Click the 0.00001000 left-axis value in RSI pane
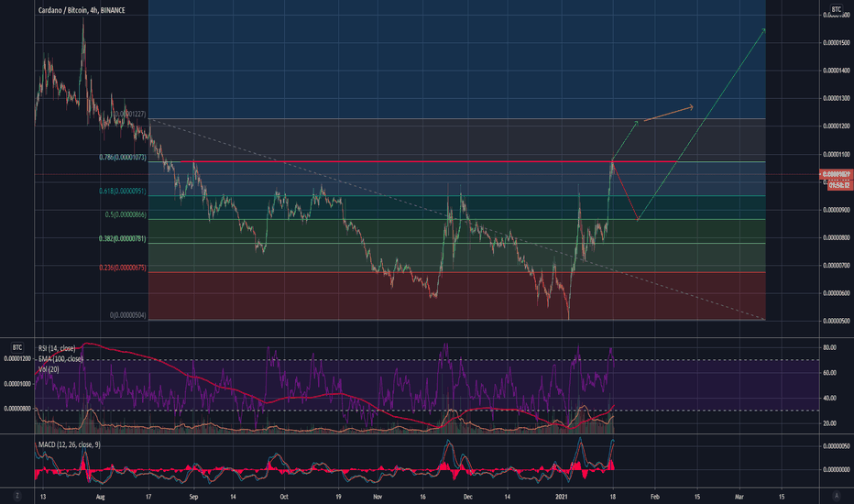 (x=17, y=384)
